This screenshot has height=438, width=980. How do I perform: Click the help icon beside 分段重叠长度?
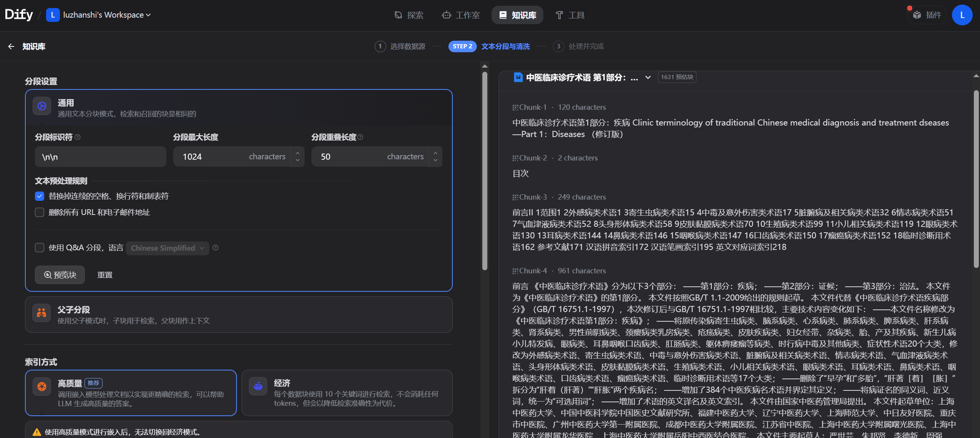[x=360, y=137]
